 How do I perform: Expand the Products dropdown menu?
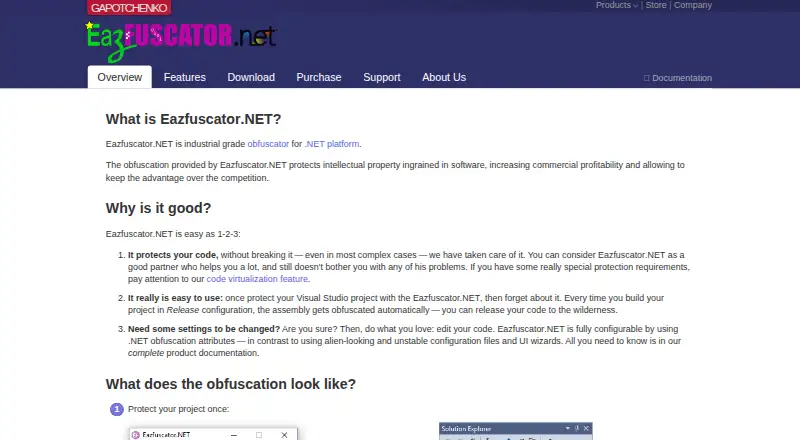616,5
